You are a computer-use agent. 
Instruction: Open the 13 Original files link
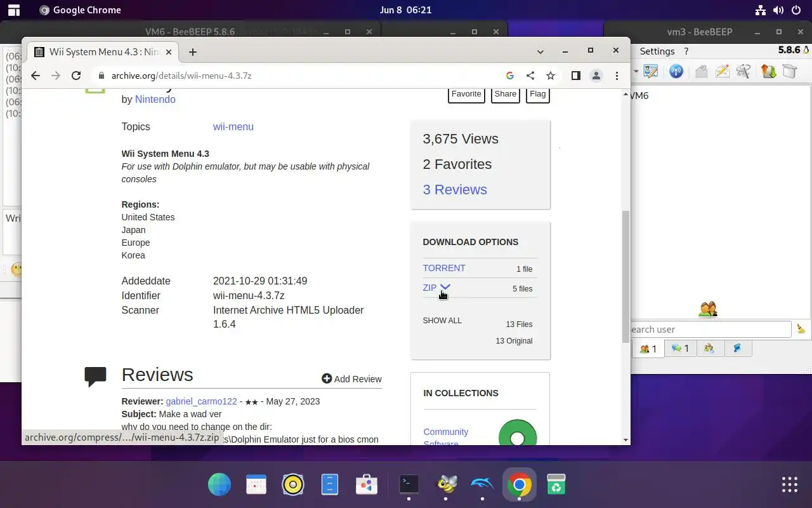[x=514, y=341]
